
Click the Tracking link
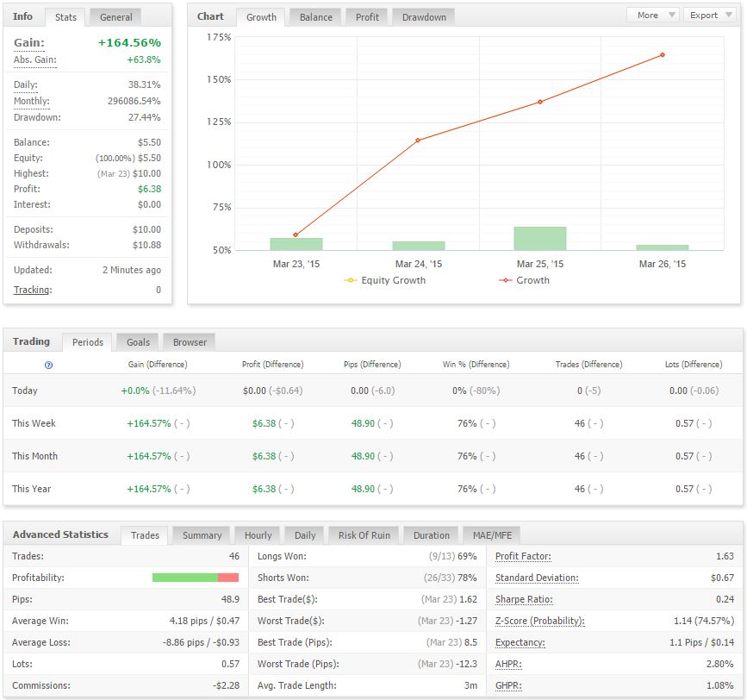[33, 290]
